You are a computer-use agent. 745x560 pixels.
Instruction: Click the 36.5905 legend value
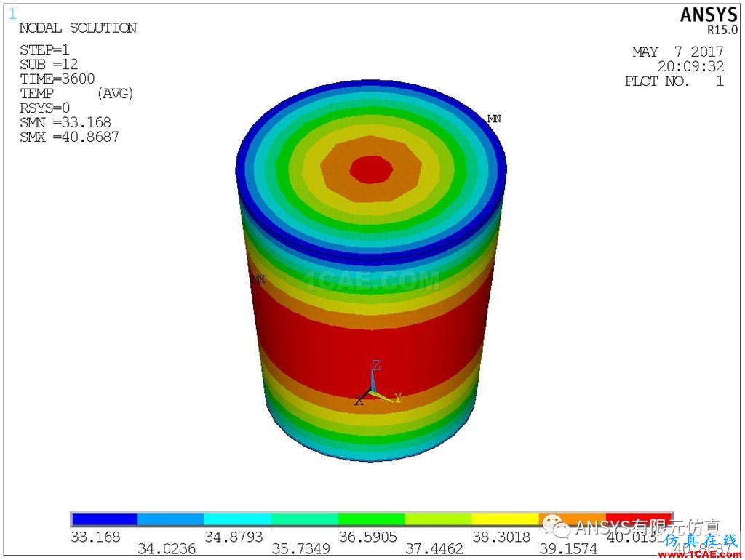coord(367,537)
